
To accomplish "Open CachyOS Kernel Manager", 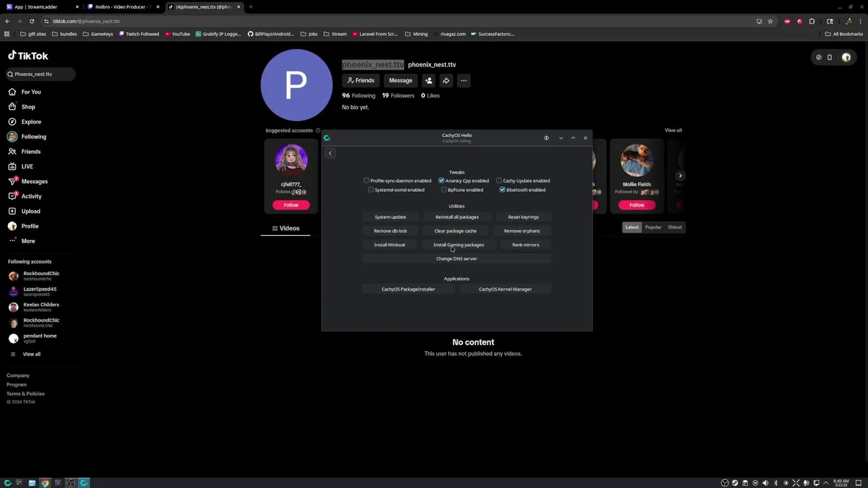I will coord(505,289).
